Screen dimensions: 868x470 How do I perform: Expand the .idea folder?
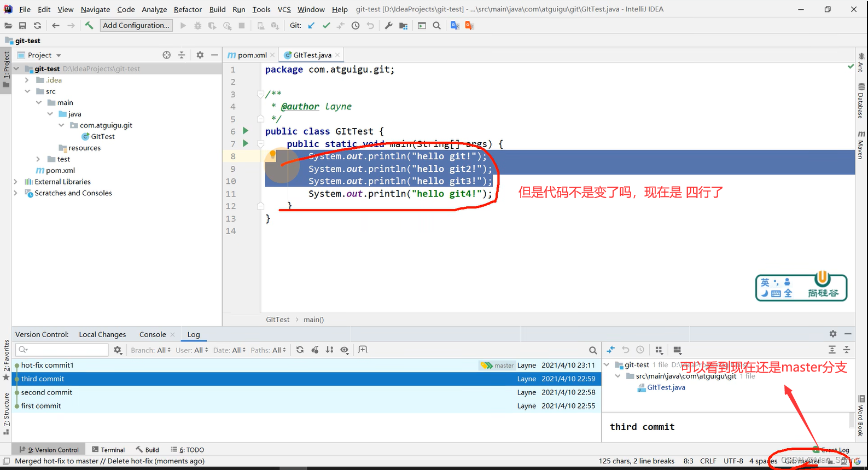(x=27, y=80)
